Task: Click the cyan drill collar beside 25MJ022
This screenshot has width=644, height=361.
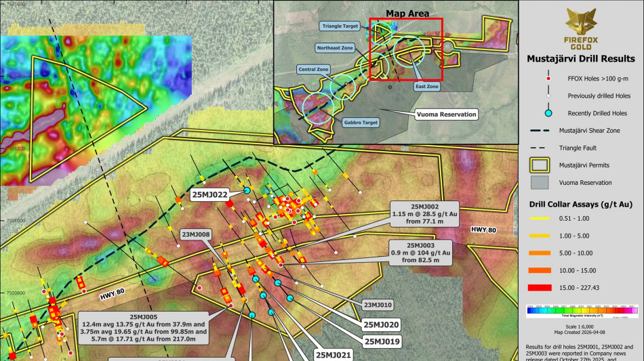Action: pos(247,191)
